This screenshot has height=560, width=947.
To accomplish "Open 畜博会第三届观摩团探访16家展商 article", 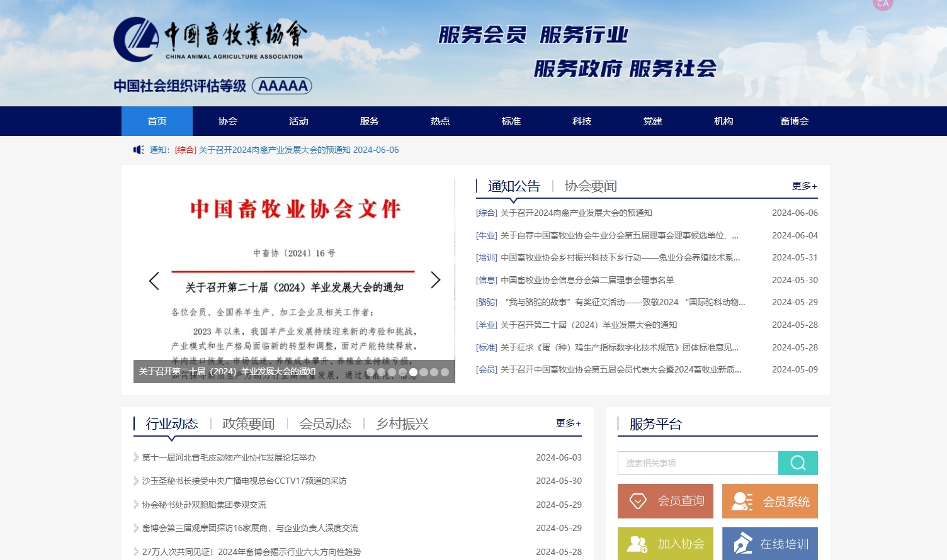I will click(x=250, y=528).
